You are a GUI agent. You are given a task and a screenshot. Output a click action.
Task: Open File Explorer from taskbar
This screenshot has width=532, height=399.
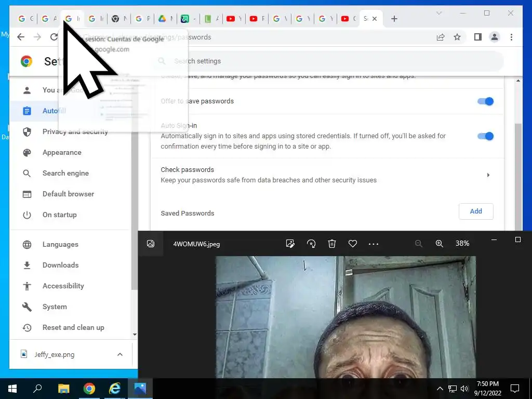coord(63,389)
